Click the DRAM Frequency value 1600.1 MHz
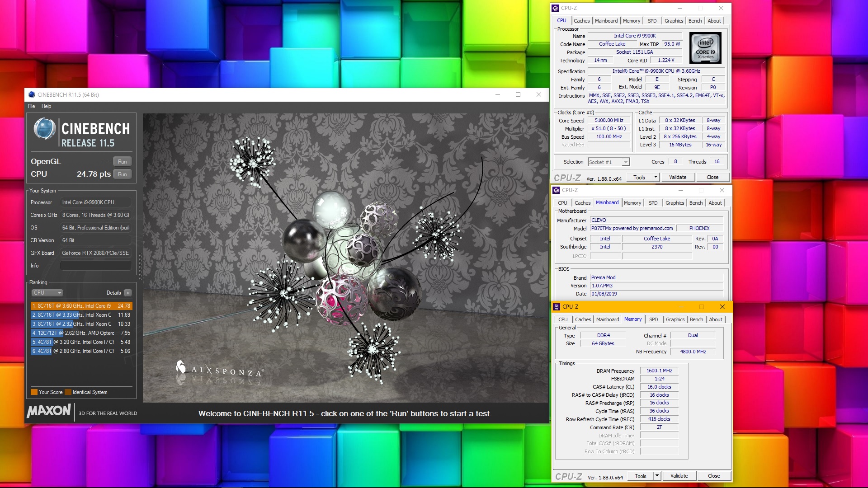This screenshot has width=868, height=488. coord(659,371)
